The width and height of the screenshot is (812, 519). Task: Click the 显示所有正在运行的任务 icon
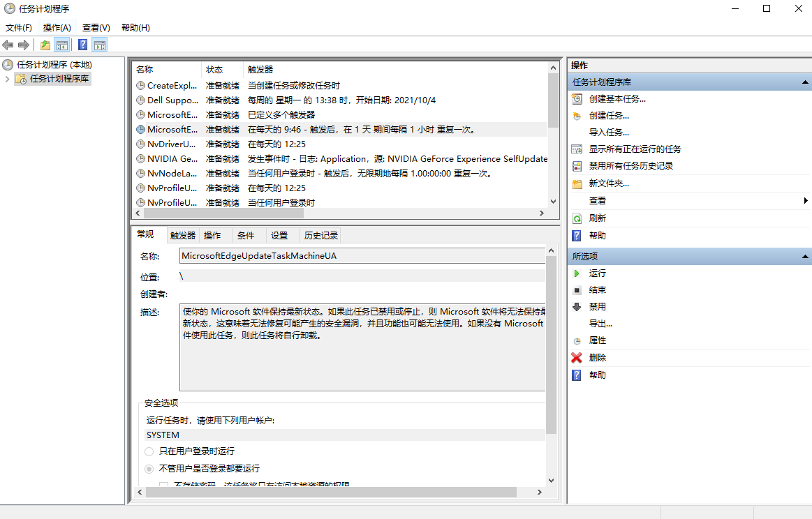577,149
